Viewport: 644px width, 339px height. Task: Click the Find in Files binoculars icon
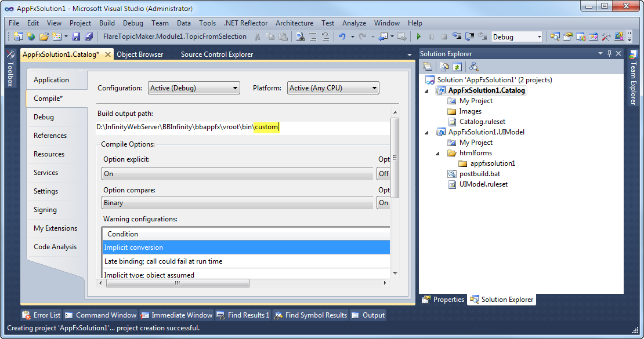click(x=300, y=37)
